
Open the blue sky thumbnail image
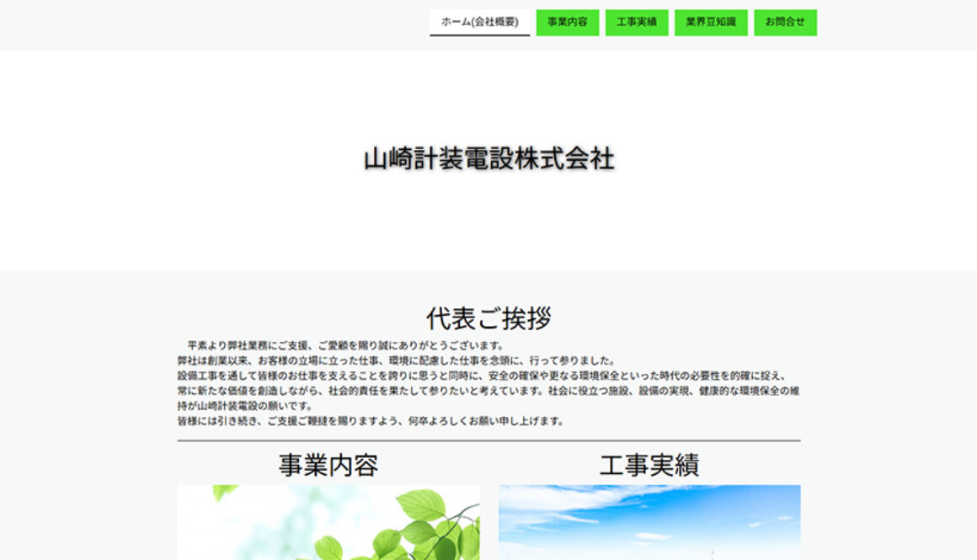(x=649, y=522)
